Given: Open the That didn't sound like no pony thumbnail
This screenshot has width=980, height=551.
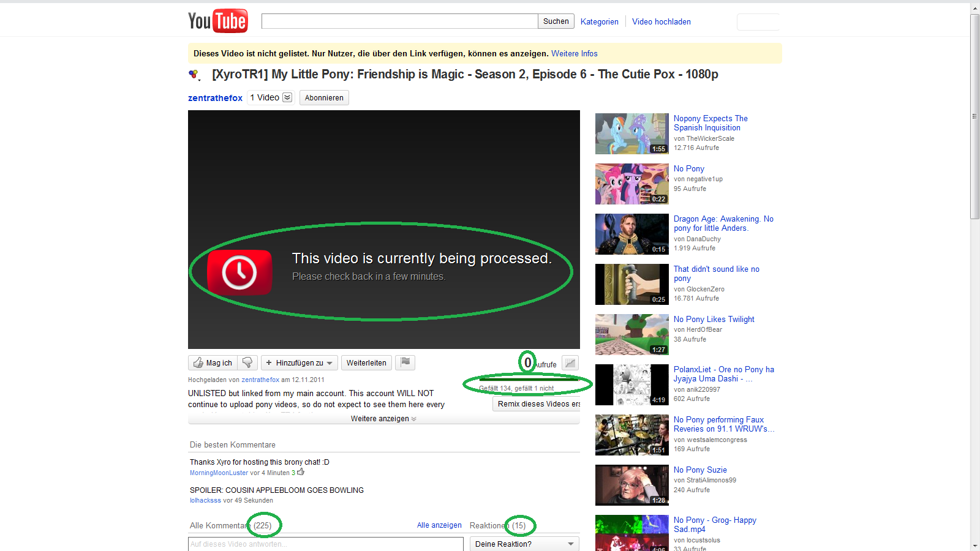Looking at the screenshot, I should click(632, 284).
